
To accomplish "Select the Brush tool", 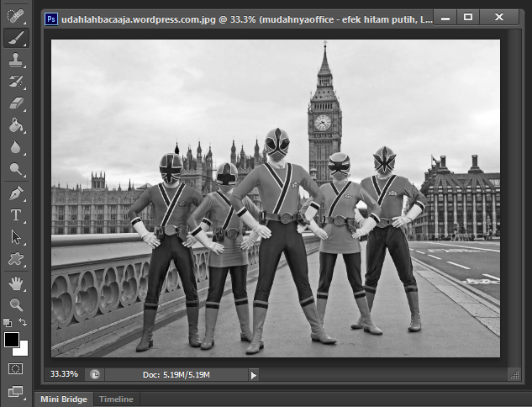I will [16, 37].
